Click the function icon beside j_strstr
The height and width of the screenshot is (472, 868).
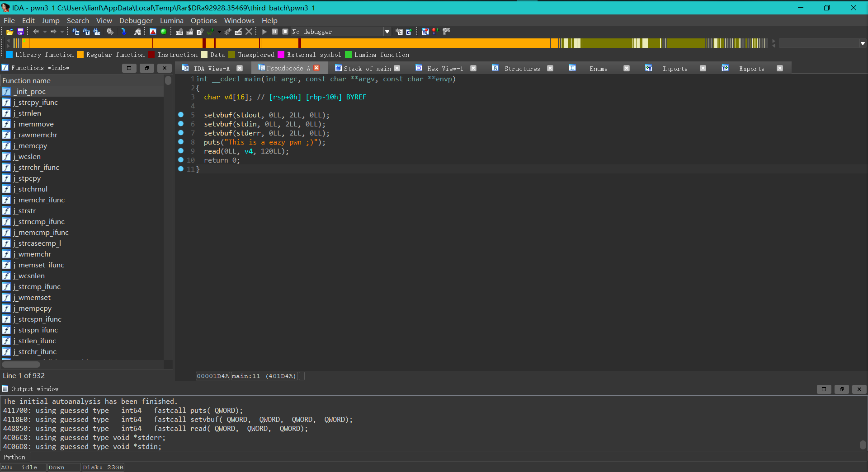pyautogui.click(x=6, y=211)
